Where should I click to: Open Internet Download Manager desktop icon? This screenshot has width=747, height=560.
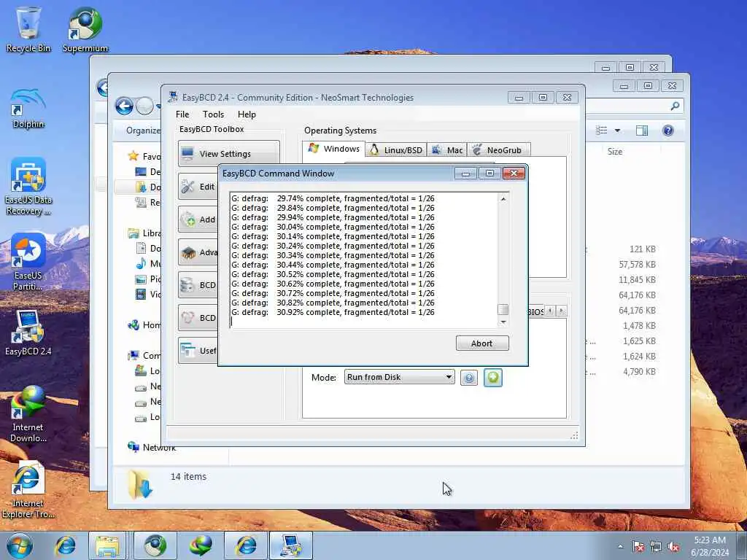(28, 413)
